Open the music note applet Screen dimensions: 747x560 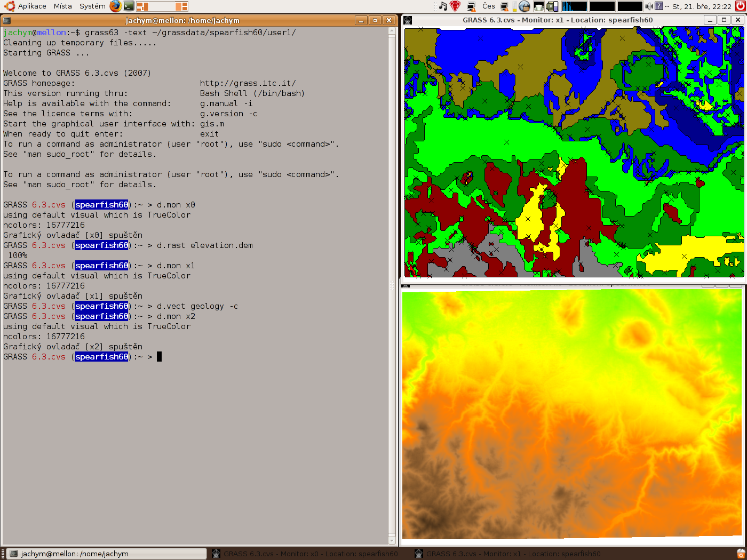(443, 6)
